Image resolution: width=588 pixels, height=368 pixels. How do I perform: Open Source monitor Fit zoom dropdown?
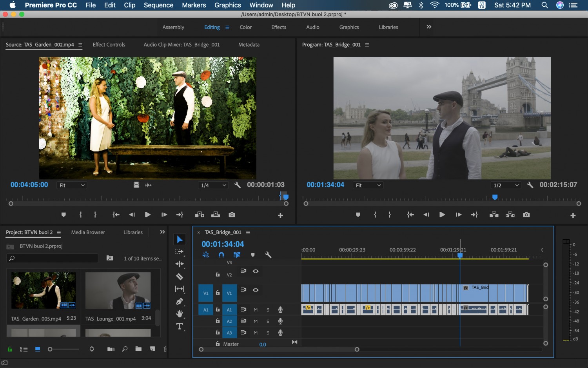[x=72, y=185]
